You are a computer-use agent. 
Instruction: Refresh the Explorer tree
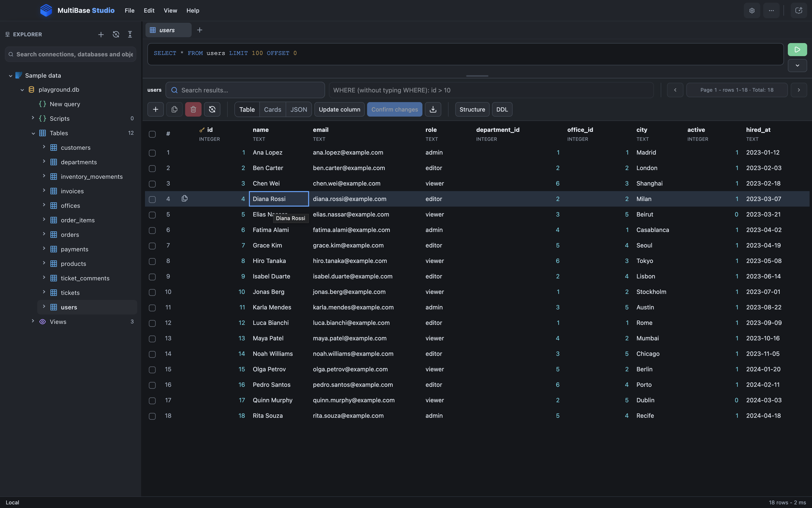click(x=116, y=34)
